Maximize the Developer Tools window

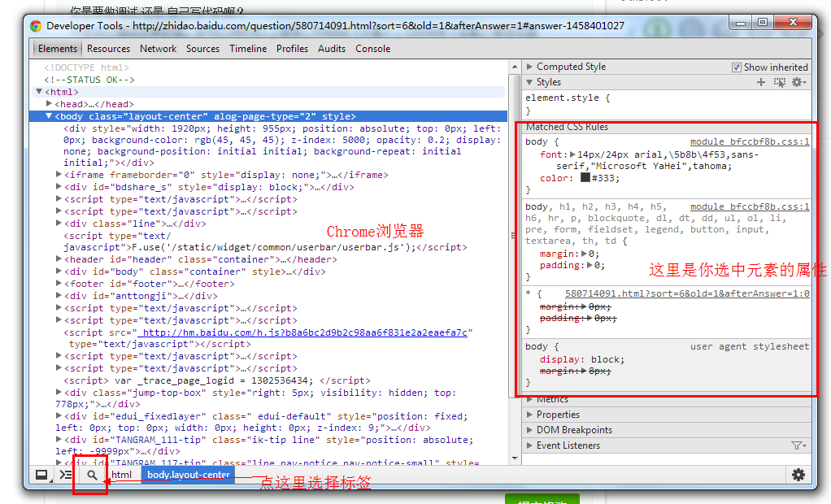pos(763,23)
